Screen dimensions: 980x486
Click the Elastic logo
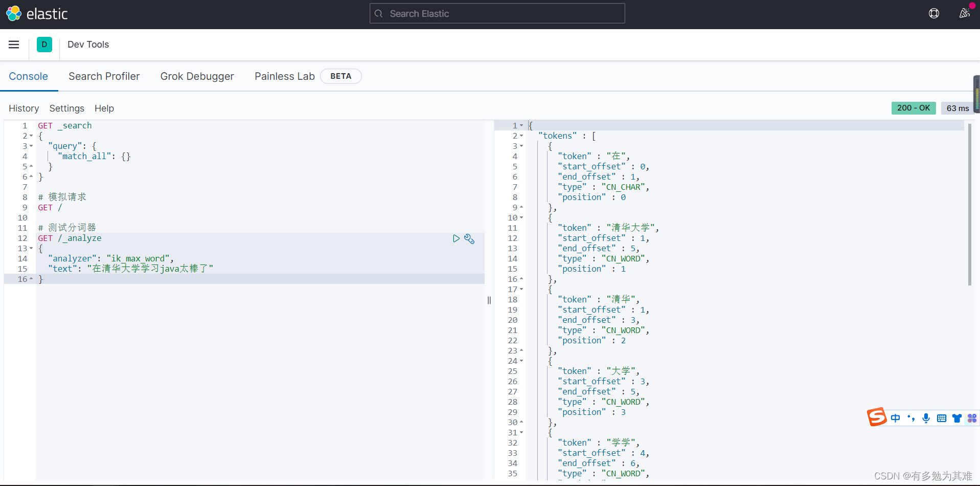tap(37, 14)
